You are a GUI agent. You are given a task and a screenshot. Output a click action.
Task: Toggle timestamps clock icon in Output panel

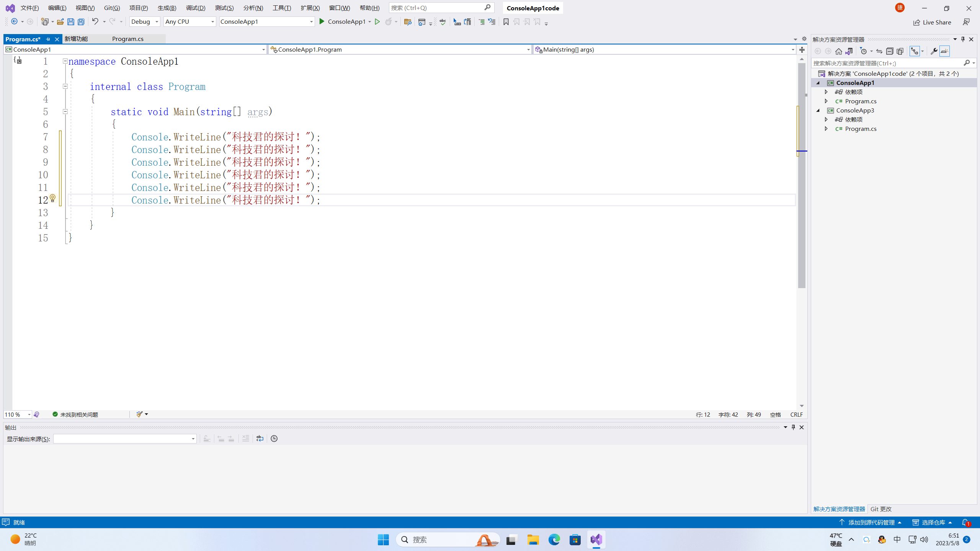tap(274, 439)
